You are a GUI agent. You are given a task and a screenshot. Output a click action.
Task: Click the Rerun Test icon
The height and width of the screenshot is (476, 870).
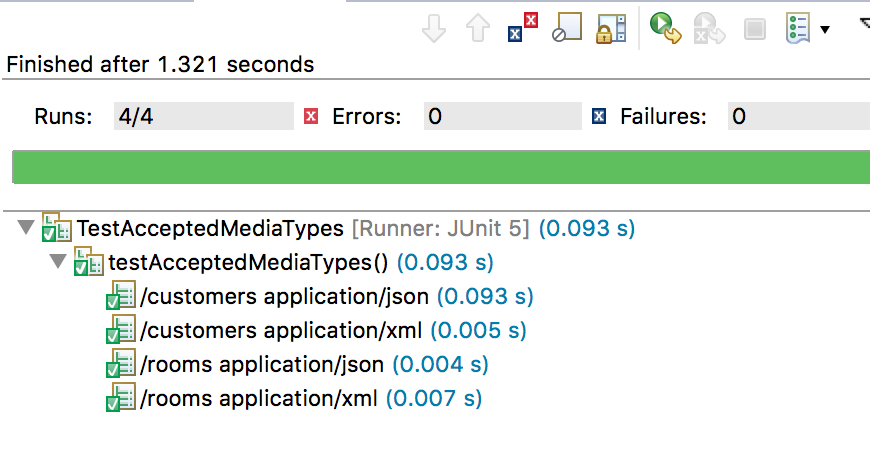pyautogui.click(x=665, y=28)
